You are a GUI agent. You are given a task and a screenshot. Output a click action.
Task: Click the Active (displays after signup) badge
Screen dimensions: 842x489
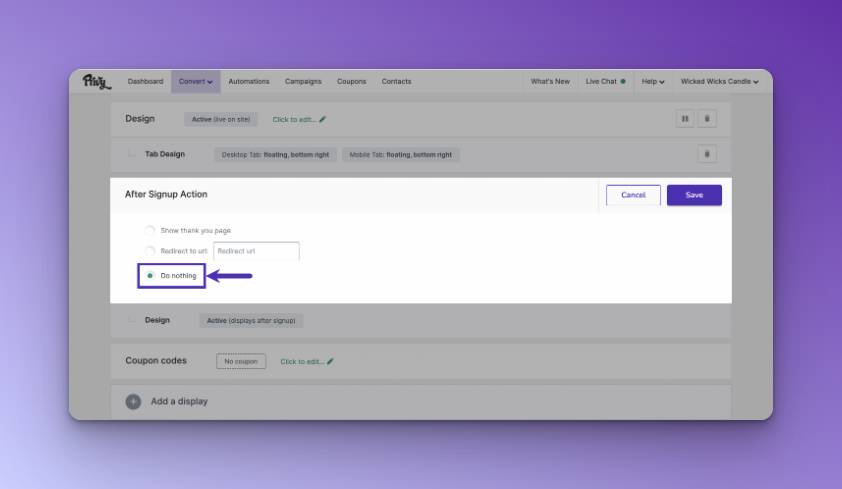(x=251, y=320)
